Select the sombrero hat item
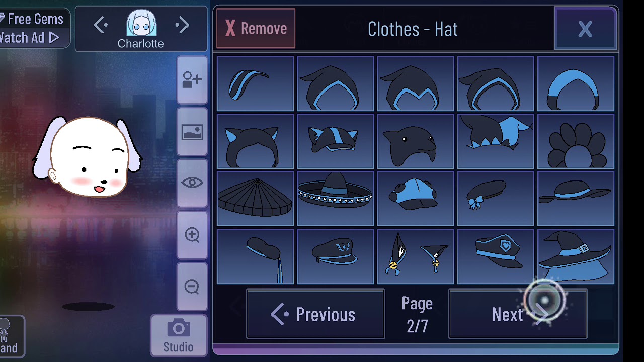Screen dimensions: 644x362 click(x=335, y=199)
